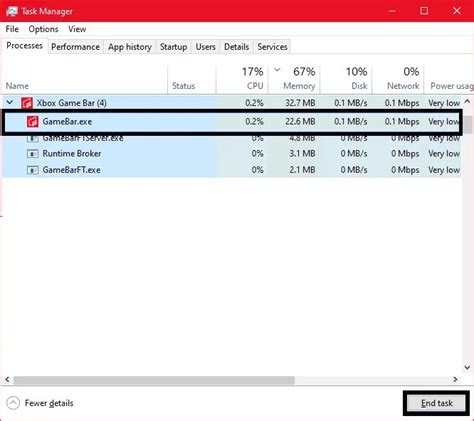The height and width of the screenshot is (421, 474).
Task: Click the 22.6 MB memory value
Action: coord(300,122)
